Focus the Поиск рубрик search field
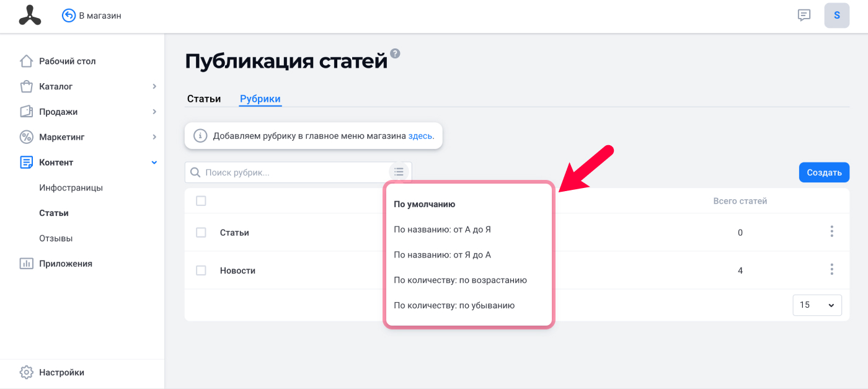Viewport: 868px width, 389px height. (x=288, y=172)
